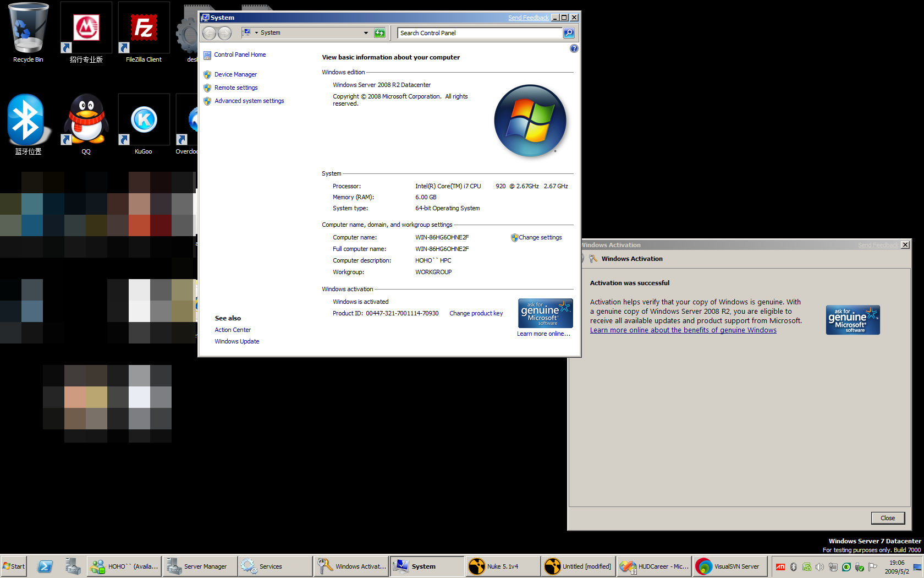Click the search magnifier icon in Control Panel
This screenshot has width=924, height=578.
pos(569,33)
